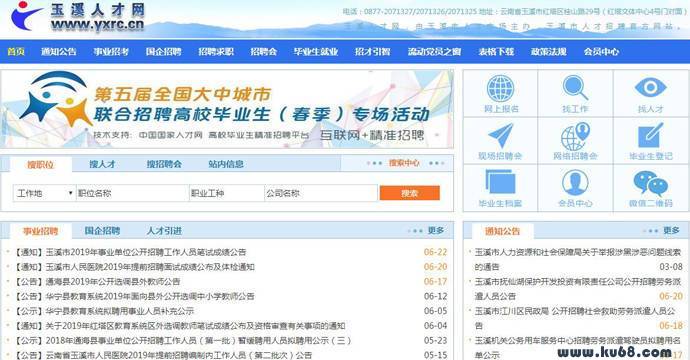
Task: Open 毕业生登记 edit icon
Action: pyautogui.click(x=650, y=136)
